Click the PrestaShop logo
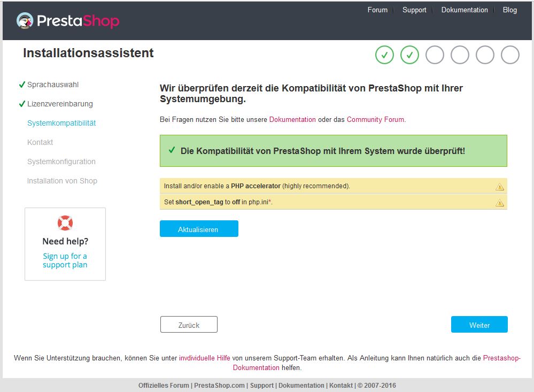This screenshot has width=534, height=392. (x=68, y=21)
